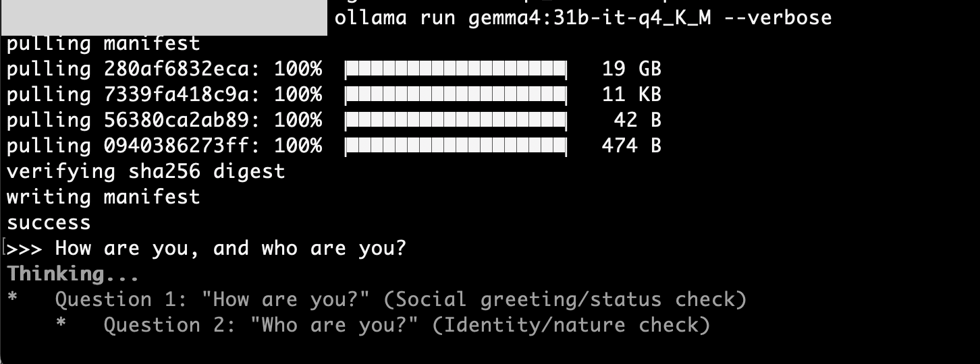Click the "How are you, and who are you?" prompt text
Viewport: 980px width, 364px height.
(x=231, y=249)
